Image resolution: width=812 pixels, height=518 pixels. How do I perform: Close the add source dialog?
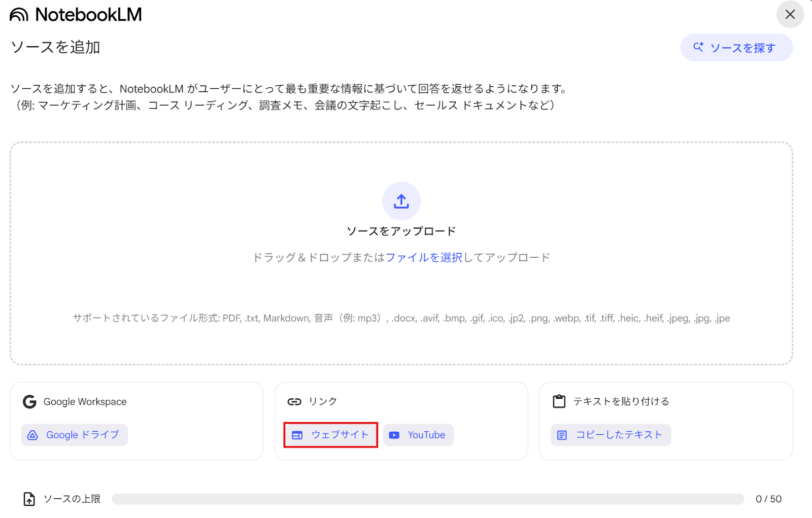(x=790, y=14)
